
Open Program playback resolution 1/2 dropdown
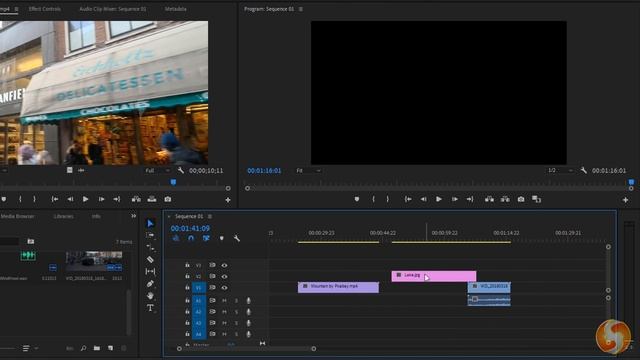pyautogui.click(x=560, y=170)
